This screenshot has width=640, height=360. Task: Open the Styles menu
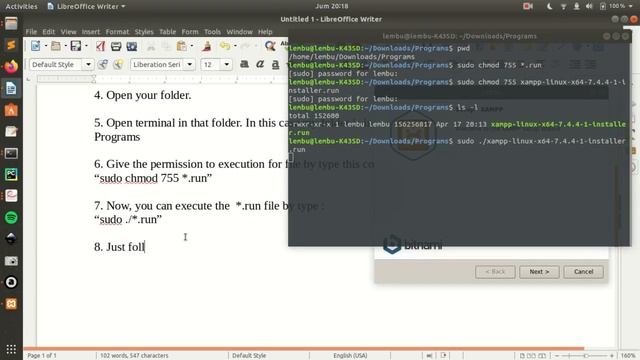[x=144, y=31]
